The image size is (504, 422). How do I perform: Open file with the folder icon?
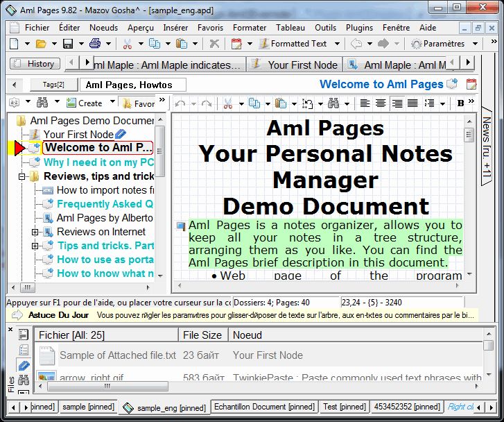(41, 44)
